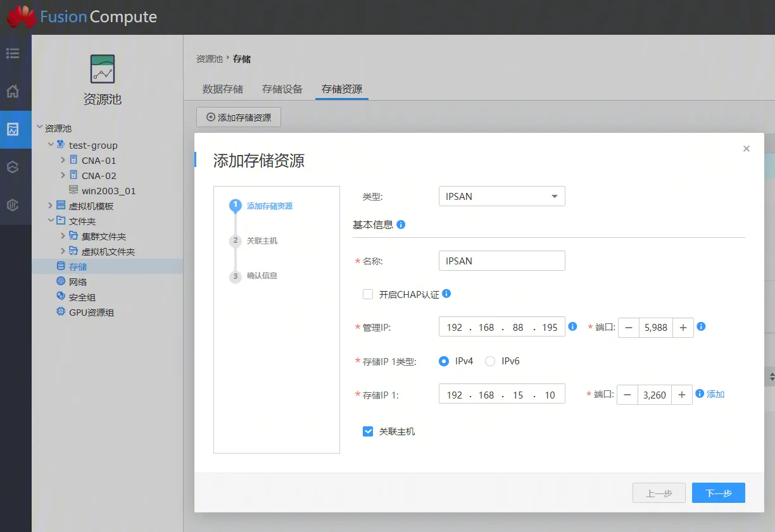The width and height of the screenshot is (775, 532).
Task: Click the 下一步 button
Action: pyautogui.click(x=718, y=493)
